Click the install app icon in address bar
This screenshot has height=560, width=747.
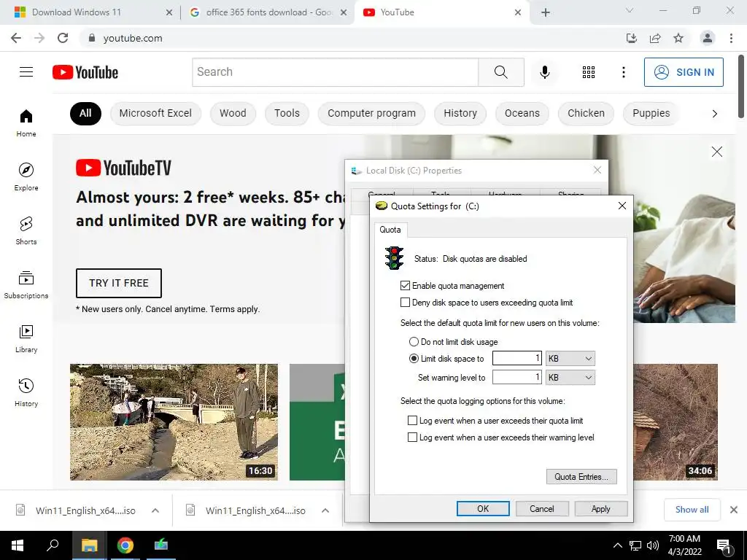click(631, 38)
